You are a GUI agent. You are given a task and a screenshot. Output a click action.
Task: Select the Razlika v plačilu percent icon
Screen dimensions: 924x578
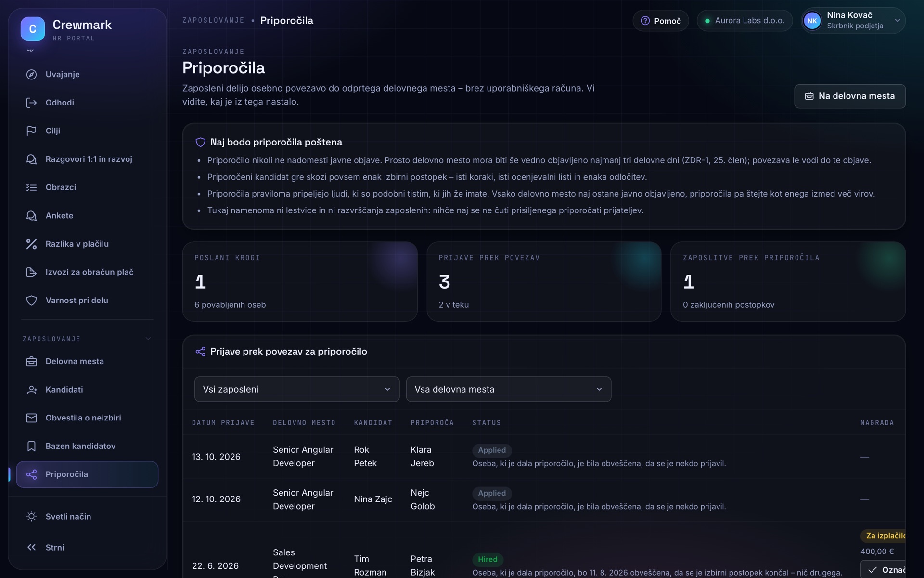[x=31, y=244]
